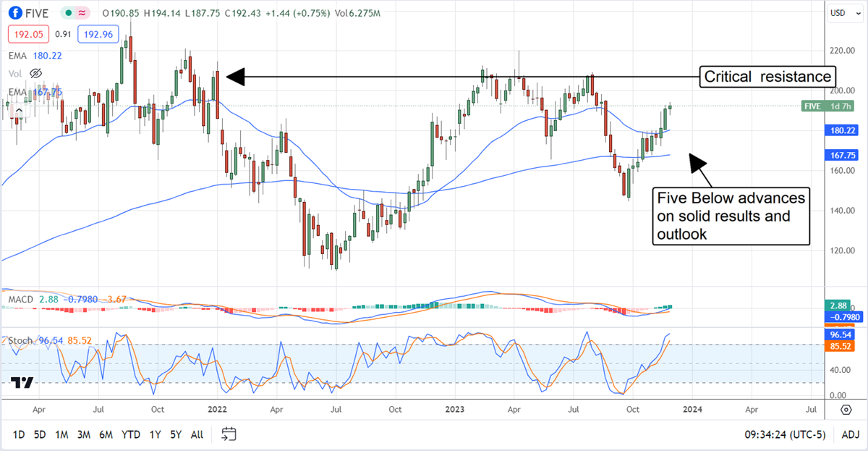Show the hidden Vol indicator via eye icon
Viewport: 868px width, 451px height.
click(x=35, y=73)
